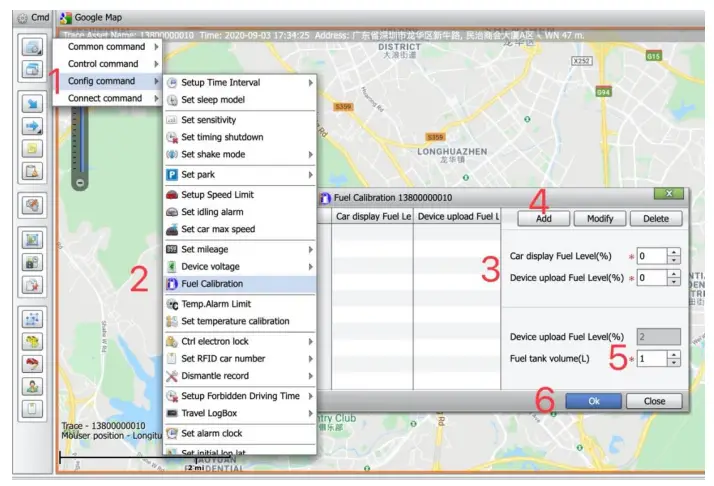
Task: Click the blue right-arrow sidebar icon
Action: click(32, 126)
